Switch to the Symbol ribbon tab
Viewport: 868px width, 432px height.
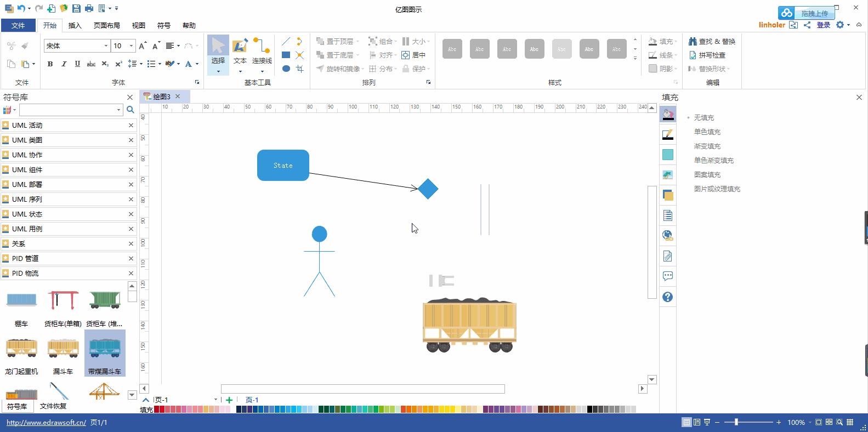coord(163,26)
